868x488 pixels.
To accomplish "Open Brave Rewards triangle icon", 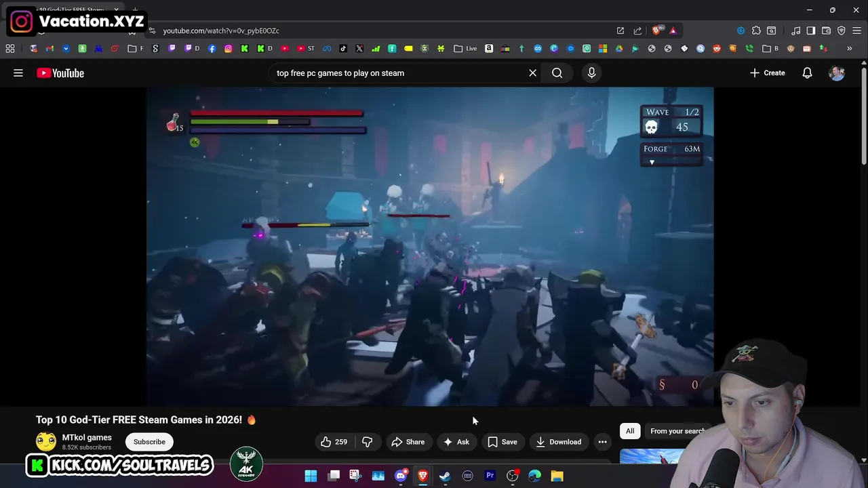I will [673, 30].
